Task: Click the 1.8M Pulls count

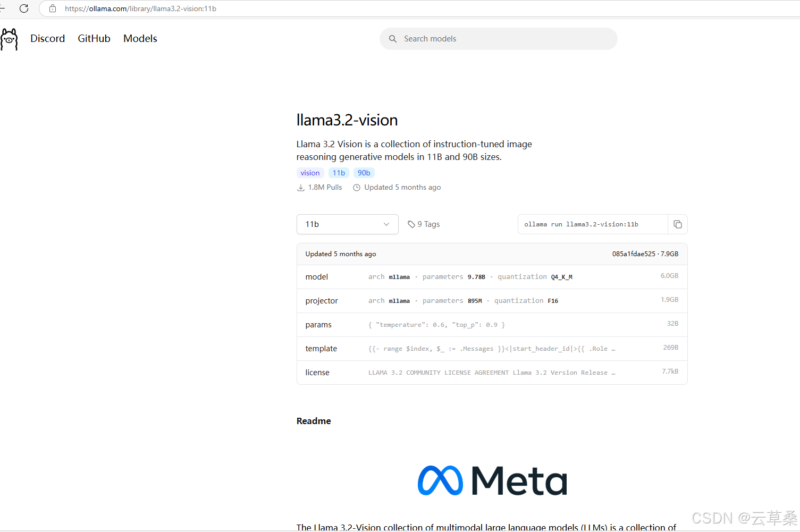Action: point(325,188)
